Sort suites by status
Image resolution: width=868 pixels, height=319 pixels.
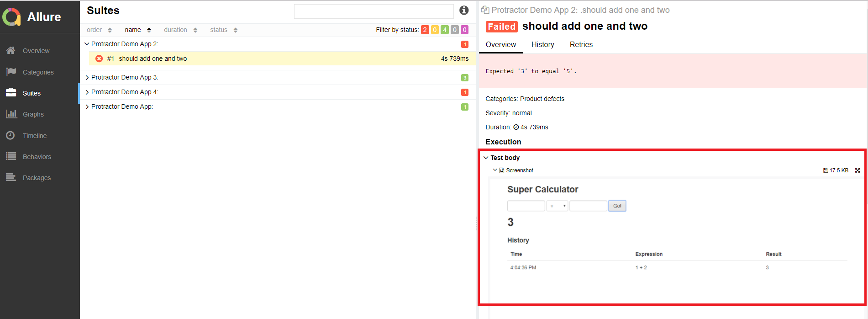click(219, 30)
